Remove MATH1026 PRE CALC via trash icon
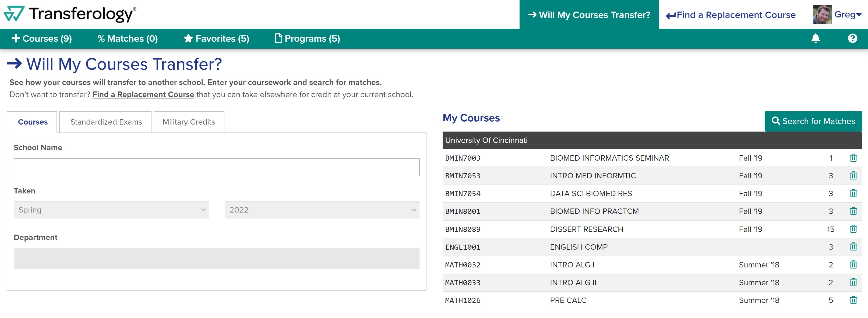Screen dimensions: 868x318 [x=853, y=300]
